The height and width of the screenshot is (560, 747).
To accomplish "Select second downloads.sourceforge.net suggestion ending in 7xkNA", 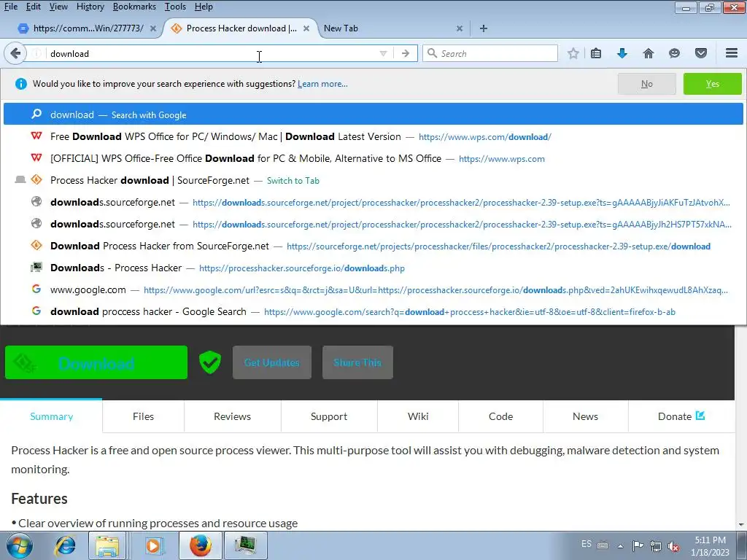I will [373, 224].
